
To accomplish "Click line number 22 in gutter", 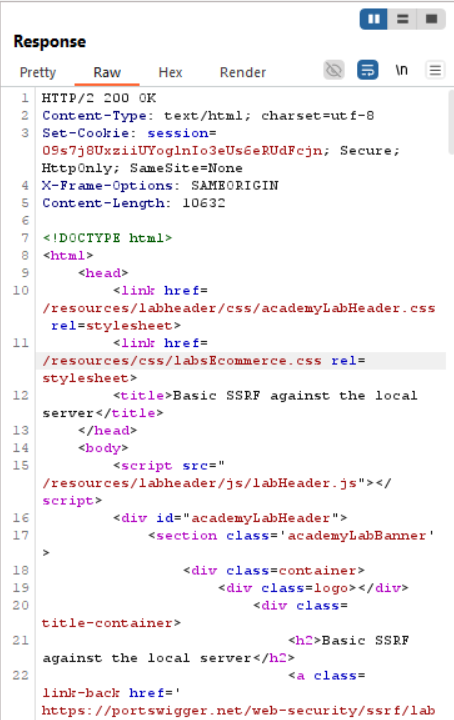I will pos(21,675).
